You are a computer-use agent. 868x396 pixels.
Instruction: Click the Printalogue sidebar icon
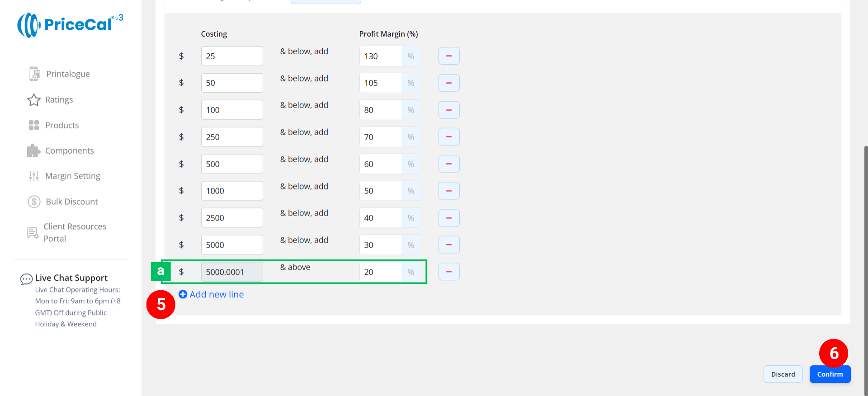34,74
